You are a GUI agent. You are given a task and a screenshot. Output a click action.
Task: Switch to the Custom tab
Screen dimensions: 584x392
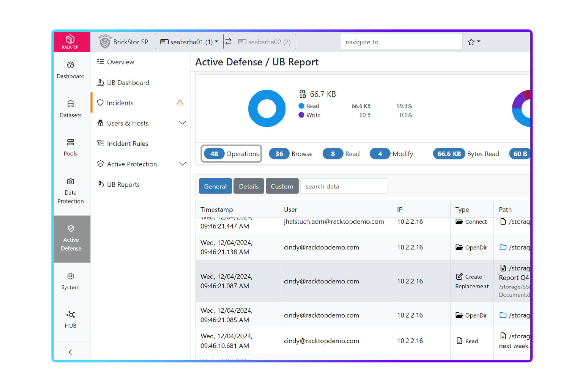[x=282, y=186]
